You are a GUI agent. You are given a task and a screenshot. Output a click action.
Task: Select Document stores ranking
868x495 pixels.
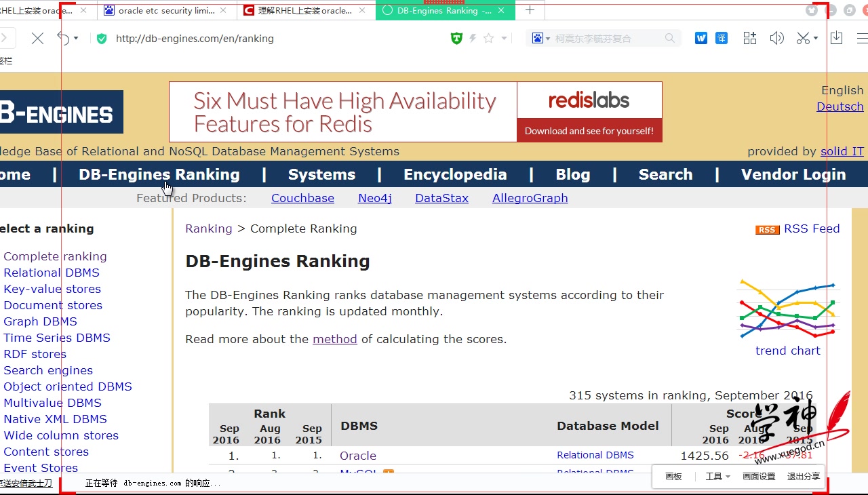pyautogui.click(x=53, y=305)
